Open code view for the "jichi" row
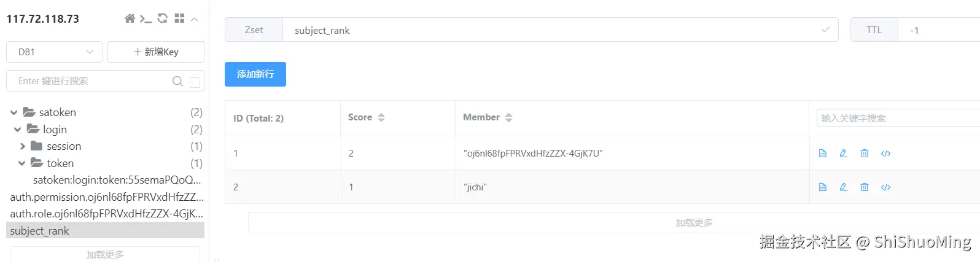The height and width of the screenshot is (261, 980). click(885, 187)
